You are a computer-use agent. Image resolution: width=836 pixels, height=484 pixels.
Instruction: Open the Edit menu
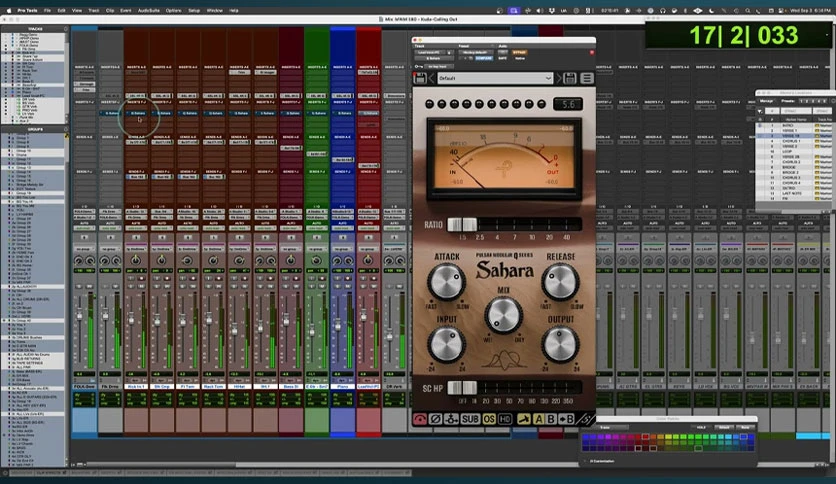point(61,10)
